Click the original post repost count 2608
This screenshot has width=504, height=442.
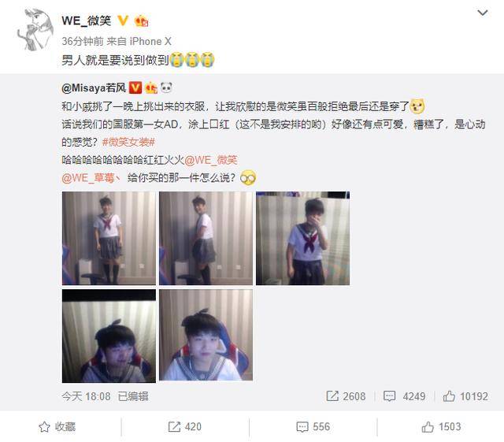coord(346,396)
